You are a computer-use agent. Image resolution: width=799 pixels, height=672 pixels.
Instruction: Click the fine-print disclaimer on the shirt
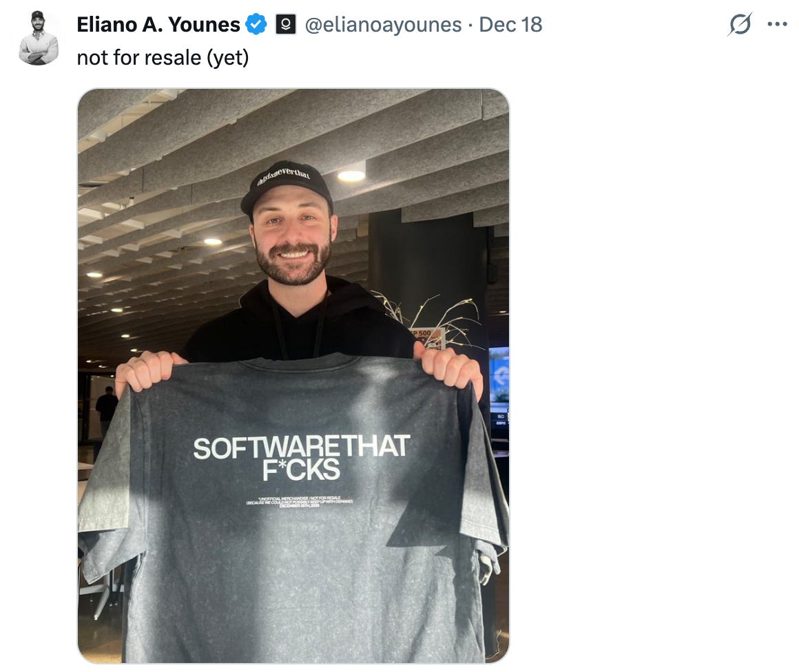[300, 502]
